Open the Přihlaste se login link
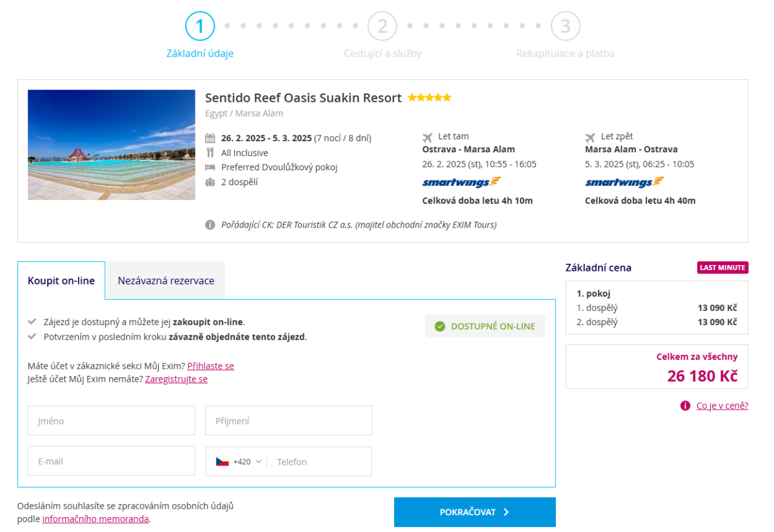The height and width of the screenshot is (532, 774). pyautogui.click(x=210, y=366)
